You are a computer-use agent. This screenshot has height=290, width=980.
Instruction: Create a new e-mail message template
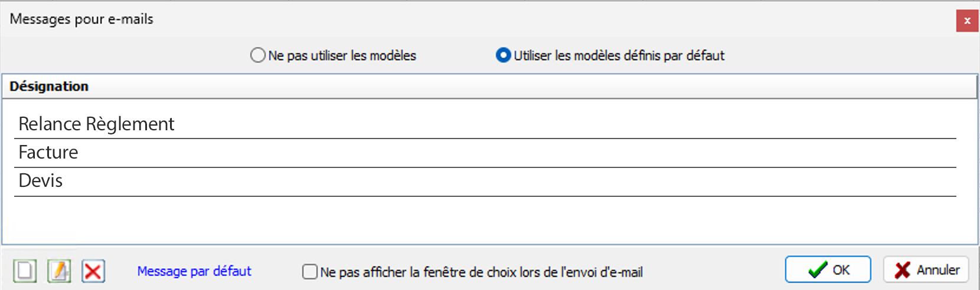(x=25, y=271)
